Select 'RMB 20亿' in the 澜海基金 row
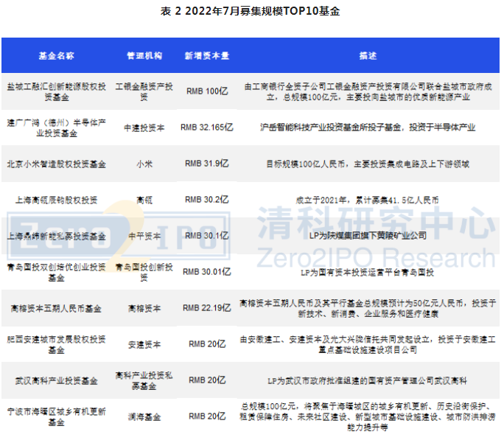The height and width of the screenshot is (443, 504). (x=207, y=416)
